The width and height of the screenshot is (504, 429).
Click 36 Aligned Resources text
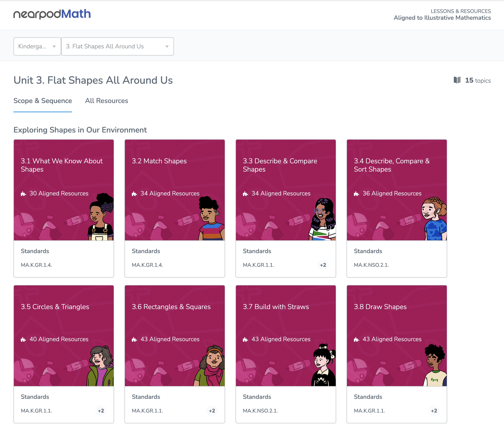(x=392, y=194)
